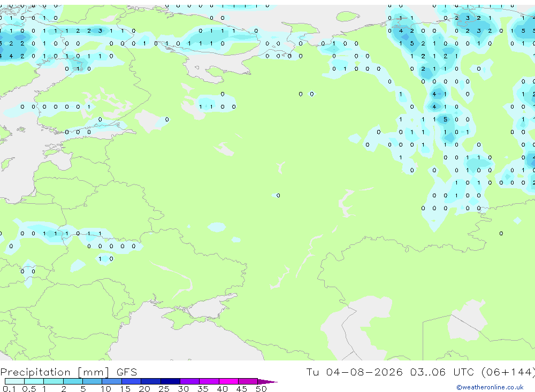Select the "40" legend scale label
535x392 pixels.
click(222, 389)
